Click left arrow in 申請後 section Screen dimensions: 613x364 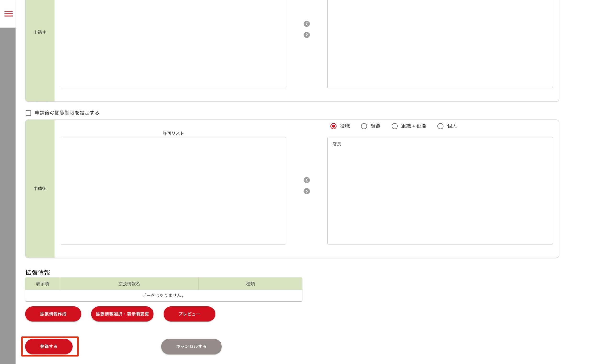point(306,180)
